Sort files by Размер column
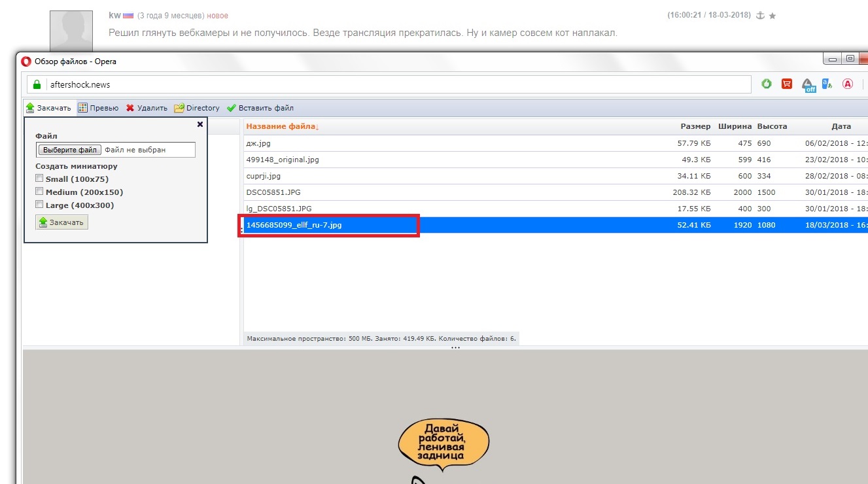Screen dimensions: 868x484 coord(695,126)
